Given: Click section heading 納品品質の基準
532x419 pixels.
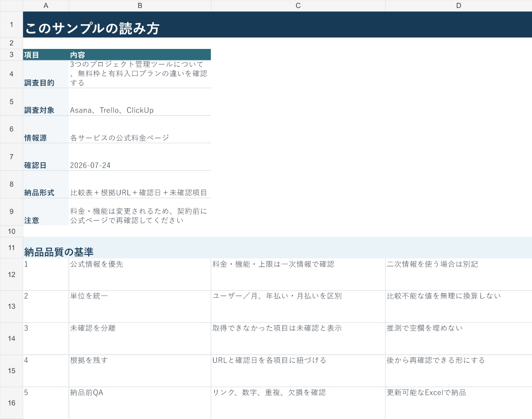Looking at the screenshot, I should click(277, 247).
